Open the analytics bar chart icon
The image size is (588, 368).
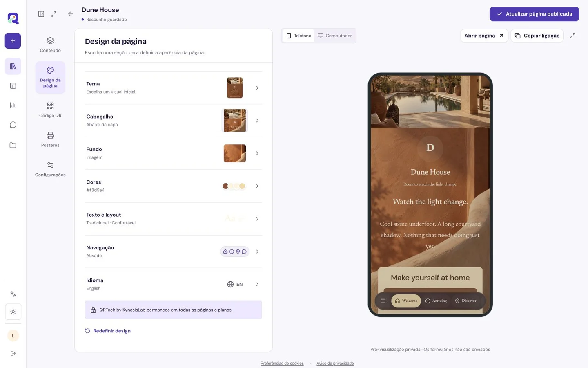coord(13,105)
